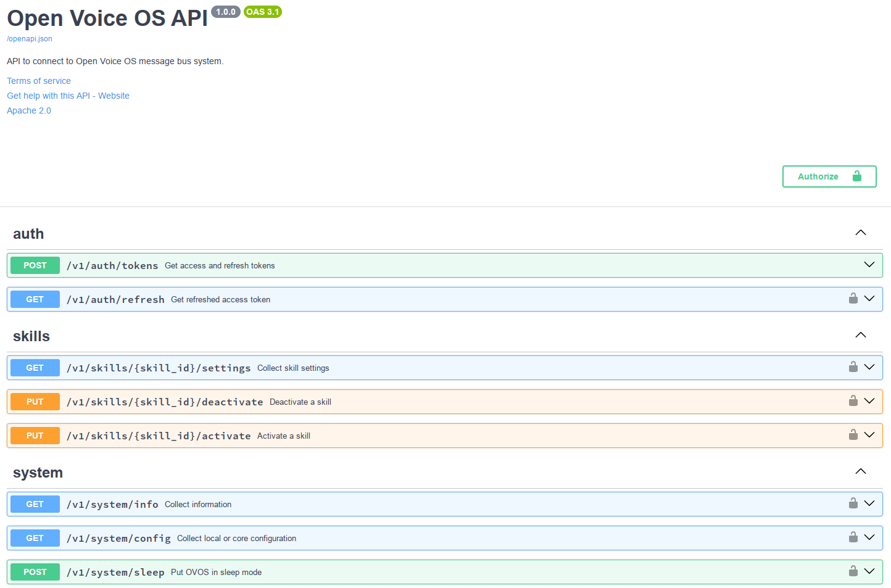
Task: Open the Apache 2.0 license link
Action: 29,110
